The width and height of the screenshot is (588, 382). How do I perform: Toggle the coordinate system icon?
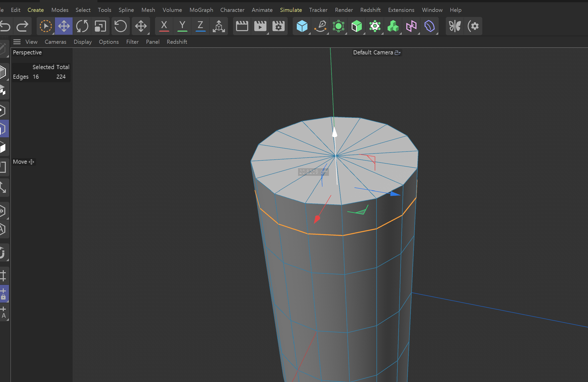(219, 26)
